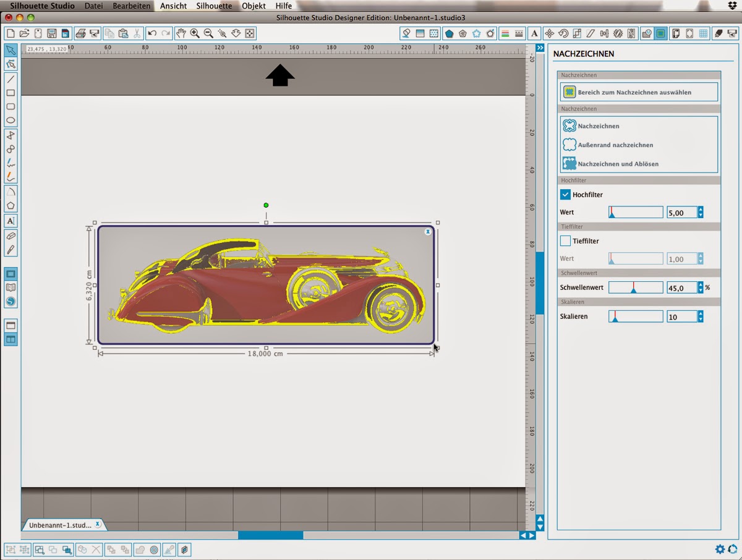Disable the Hochfilter checkbox

[565, 195]
